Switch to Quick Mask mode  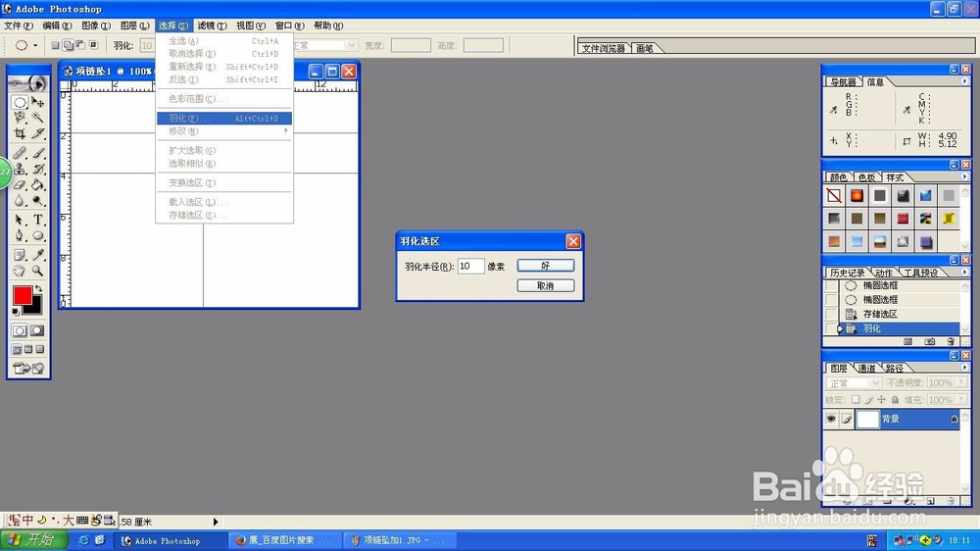(x=37, y=330)
